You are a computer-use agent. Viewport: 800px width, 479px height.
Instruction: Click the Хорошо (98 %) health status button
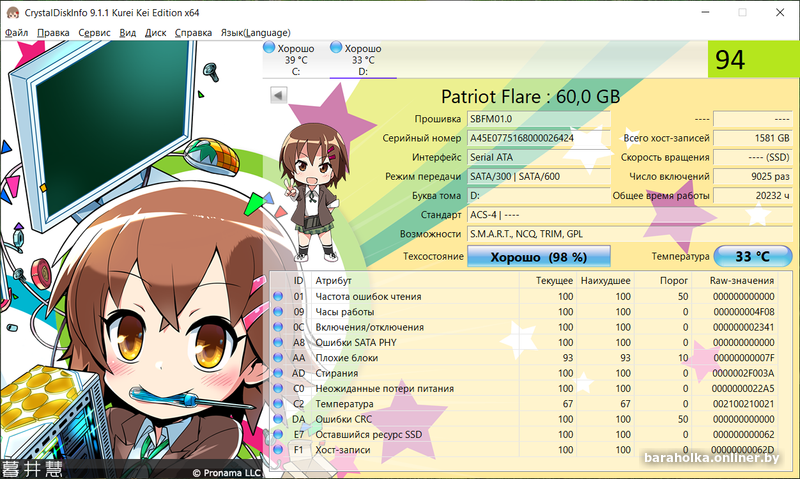[539, 257]
